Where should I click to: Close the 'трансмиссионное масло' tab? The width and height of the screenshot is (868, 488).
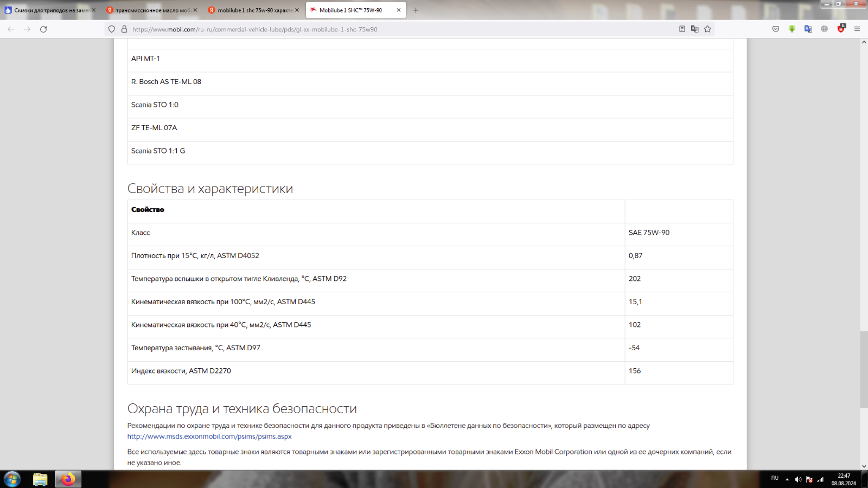[x=195, y=10]
